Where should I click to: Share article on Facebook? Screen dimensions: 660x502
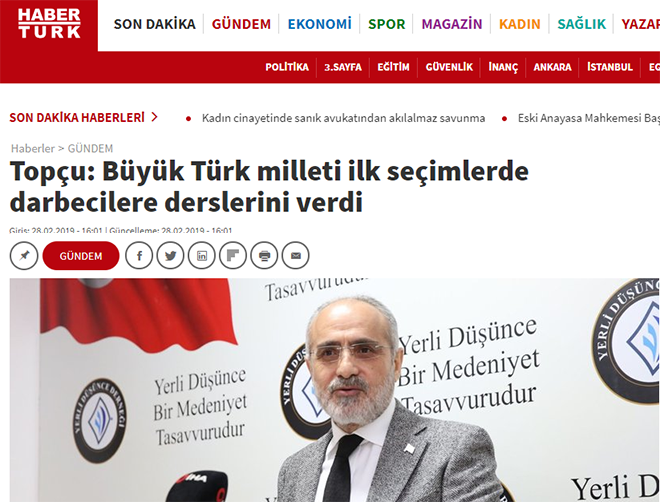[x=139, y=255]
